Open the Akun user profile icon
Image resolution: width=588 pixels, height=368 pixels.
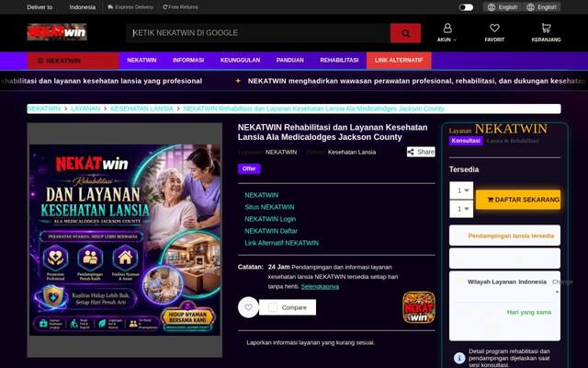click(447, 29)
